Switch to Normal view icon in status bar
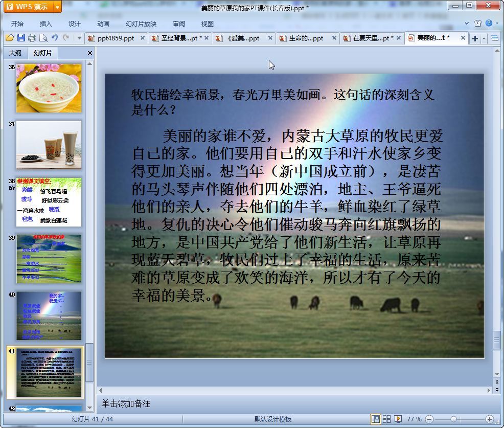Image resolution: width=504 pixels, height=428 pixels. 375,419
